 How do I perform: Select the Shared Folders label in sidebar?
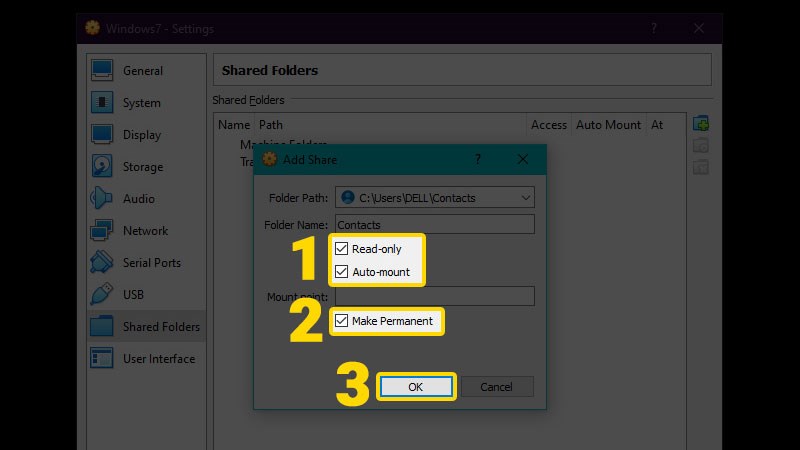pyautogui.click(x=161, y=327)
